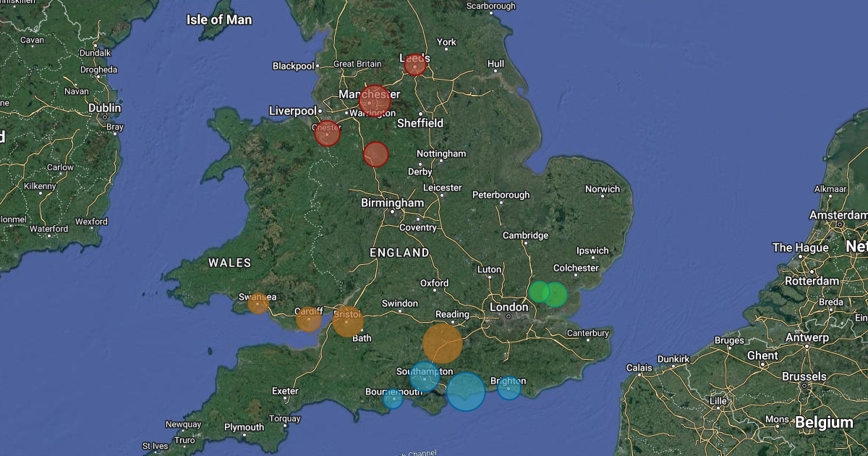
Task: Click the Cambridge label
Action: click(x=526, y=235)
